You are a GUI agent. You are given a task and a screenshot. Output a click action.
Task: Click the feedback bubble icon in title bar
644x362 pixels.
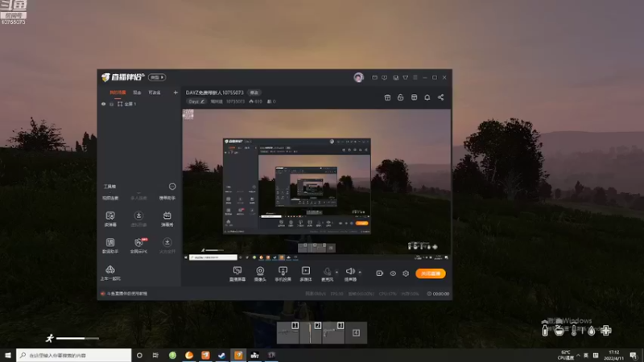385,77
